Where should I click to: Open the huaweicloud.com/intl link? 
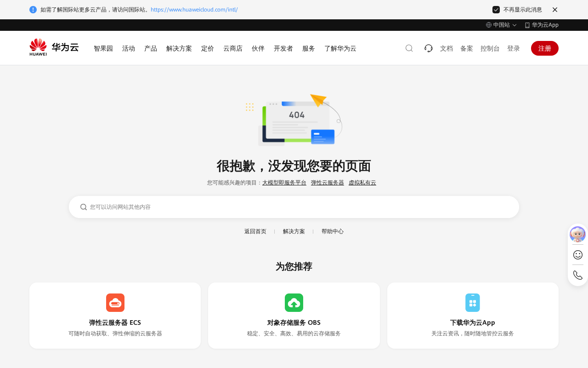194,10
